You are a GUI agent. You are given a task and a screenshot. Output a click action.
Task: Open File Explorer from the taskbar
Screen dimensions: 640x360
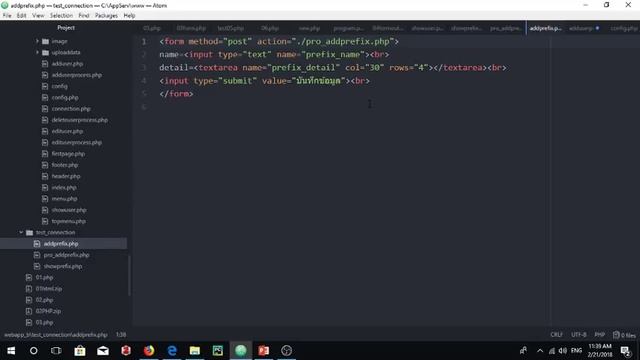coord(195,351)
